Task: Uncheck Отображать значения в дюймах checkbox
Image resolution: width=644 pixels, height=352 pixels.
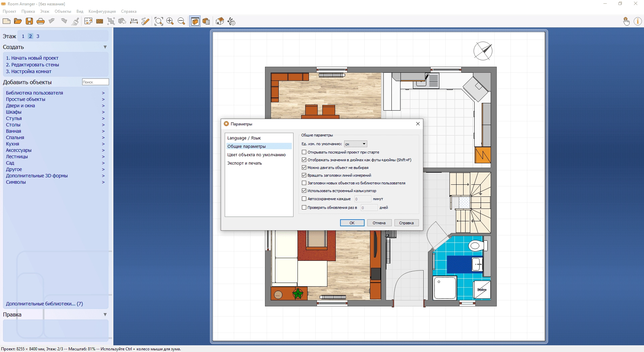Action: [x=304, y=160]
